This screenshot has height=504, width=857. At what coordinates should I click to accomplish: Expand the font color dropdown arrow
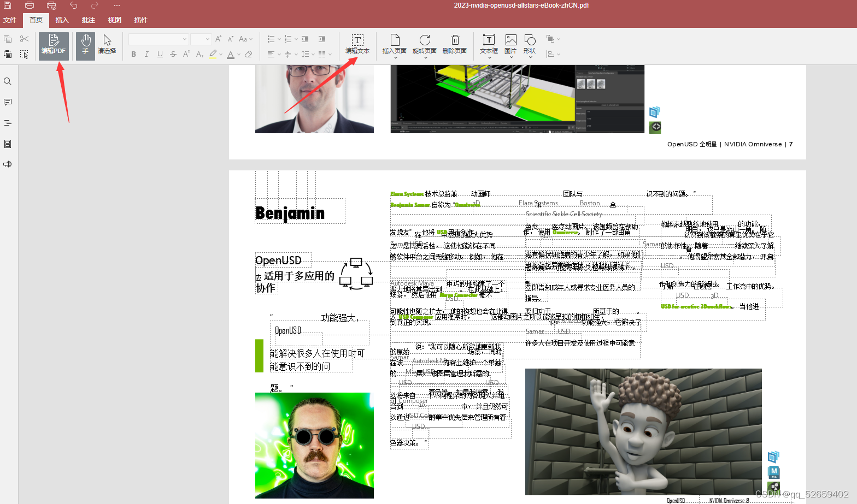(x=239, y=55)
